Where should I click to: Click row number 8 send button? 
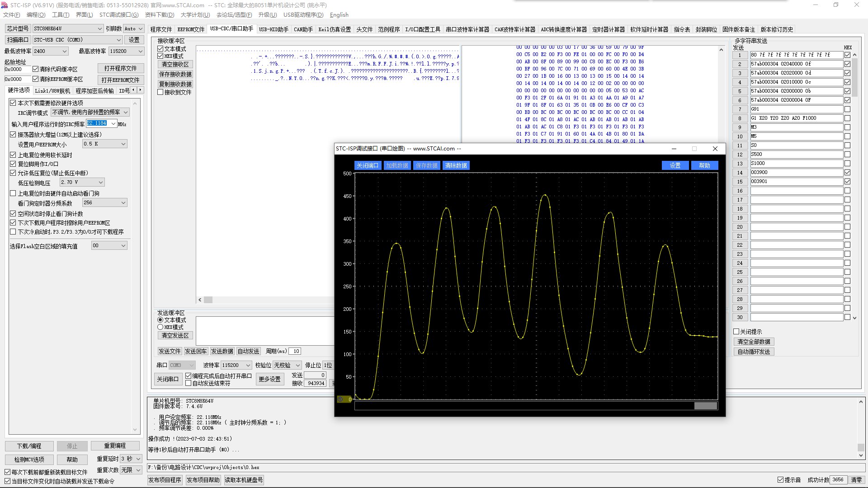point(740,118)
